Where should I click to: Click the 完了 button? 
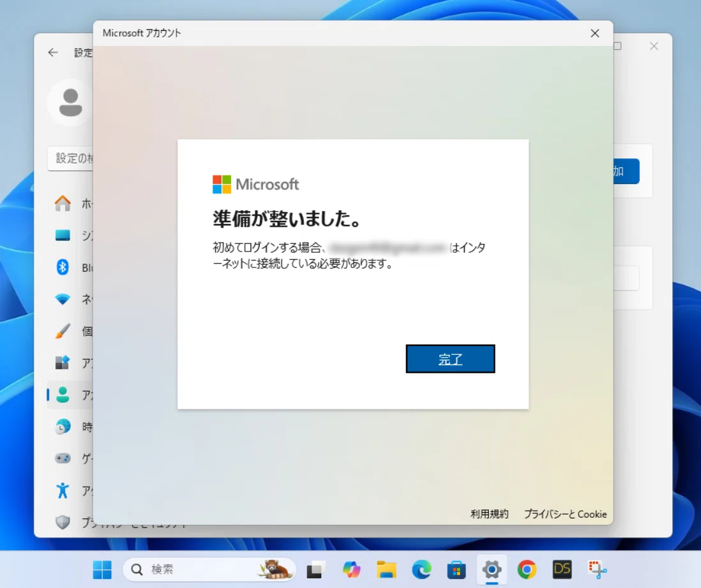pos(450,359)
